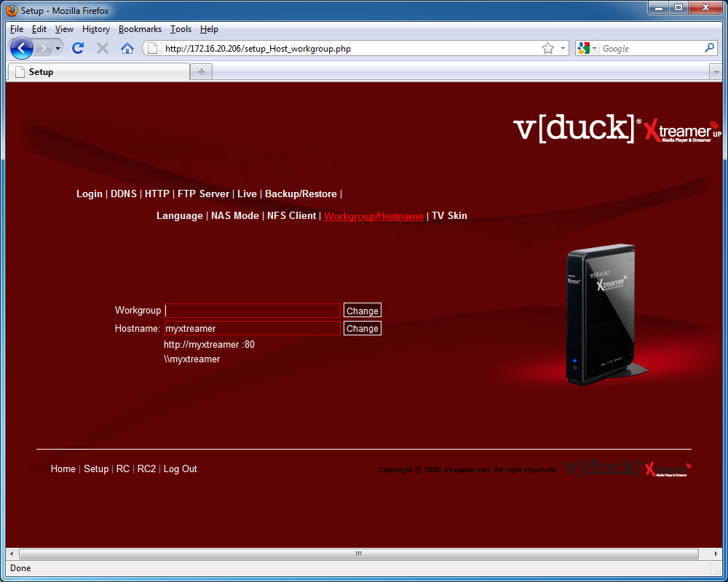Open a new tab with plus button
Viewport: 728px width, 582px height.
pos(202,71)
